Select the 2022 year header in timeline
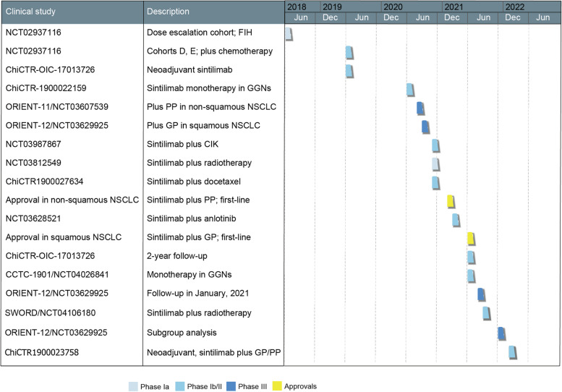Image resolution: width=562 pixels, height=392 pixels. tap(515, 7)
